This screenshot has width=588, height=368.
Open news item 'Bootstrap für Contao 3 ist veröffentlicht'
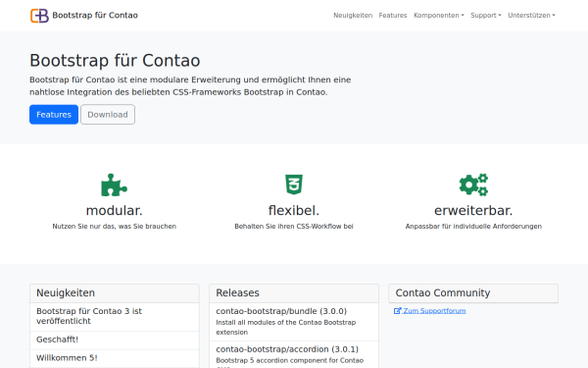tap(115, 316)
